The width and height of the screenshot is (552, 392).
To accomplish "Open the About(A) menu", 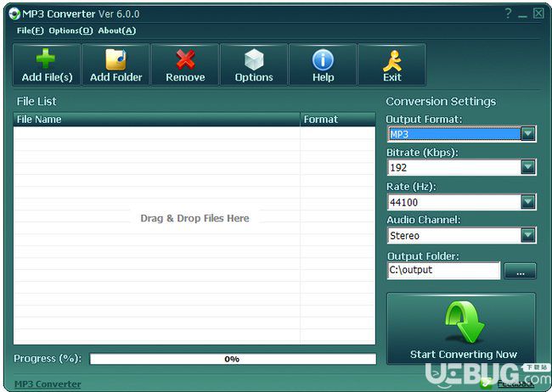I will pos(117,31).
